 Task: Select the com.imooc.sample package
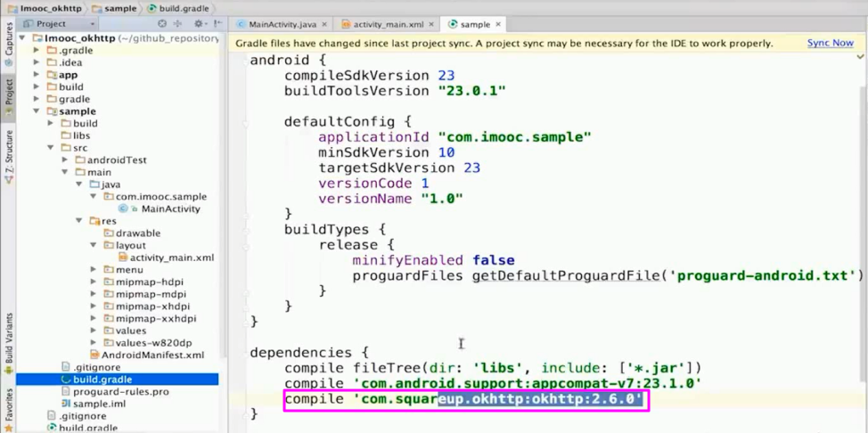pos(161,197)
